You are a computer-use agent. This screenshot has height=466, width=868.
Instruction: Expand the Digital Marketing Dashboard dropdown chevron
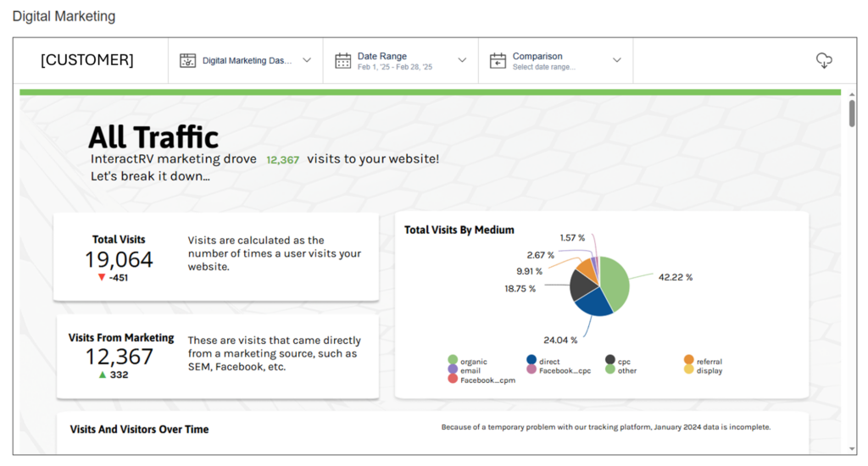tap(307, 60)
